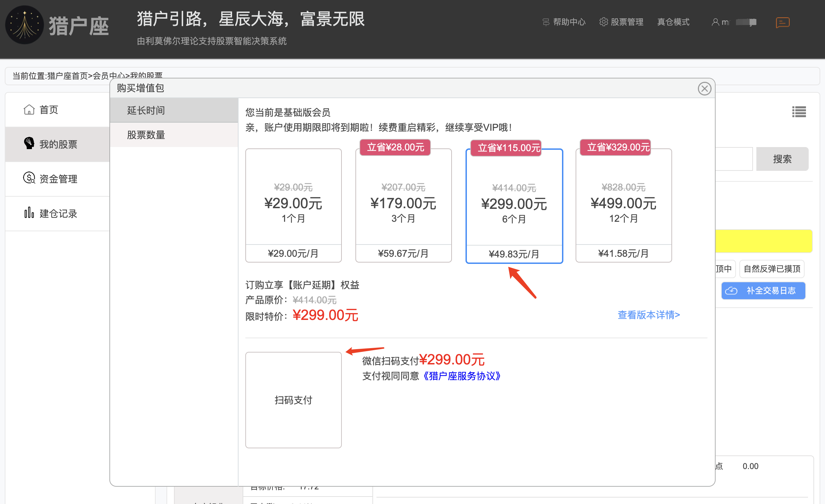Click the cloud icon on 补全交易日志
Image resolution: width=825 pixels, height=504 pixels.
pos(731,291)
